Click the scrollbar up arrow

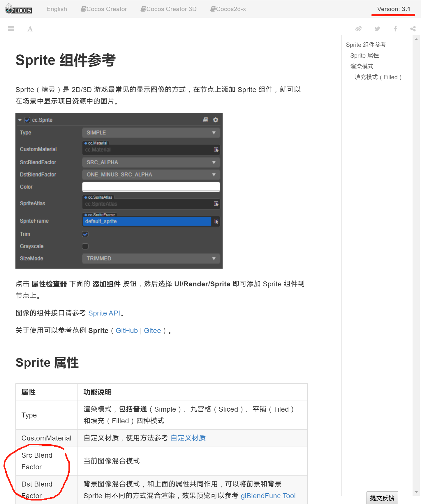tap(416, 39)
